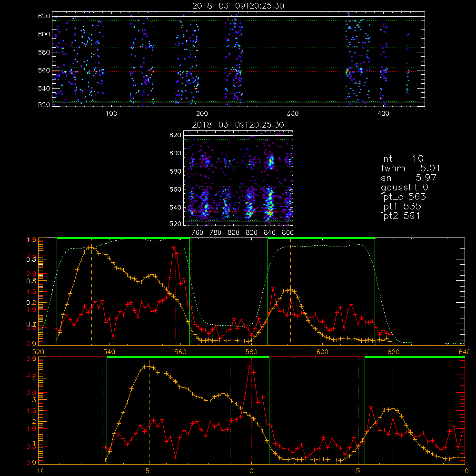Click y-axis label 620 on top spectrogram
The height and width of the screenshot is (476, 476).
pos(44,16)
